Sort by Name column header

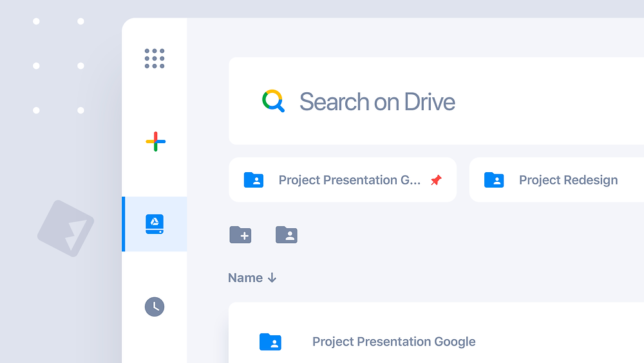pyautogui.click(x=245, y=278)
